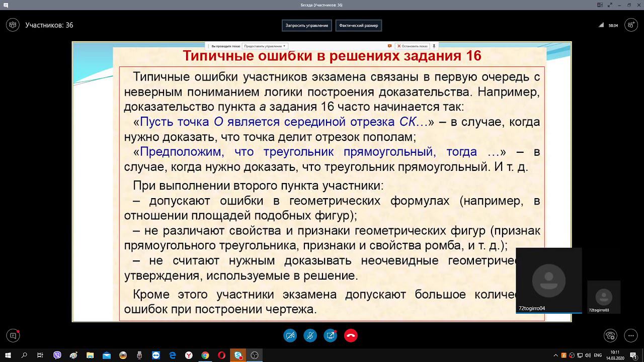
Task: Open the call devices settings icon
Action: [610, 335]
